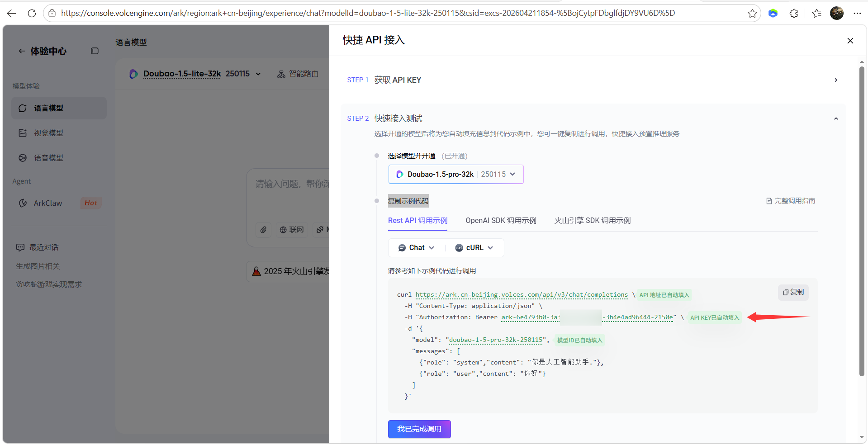This screenshot has height=445, width=868.
Task: Copy the sample code with 复制 button
Action: coord(793,292)
